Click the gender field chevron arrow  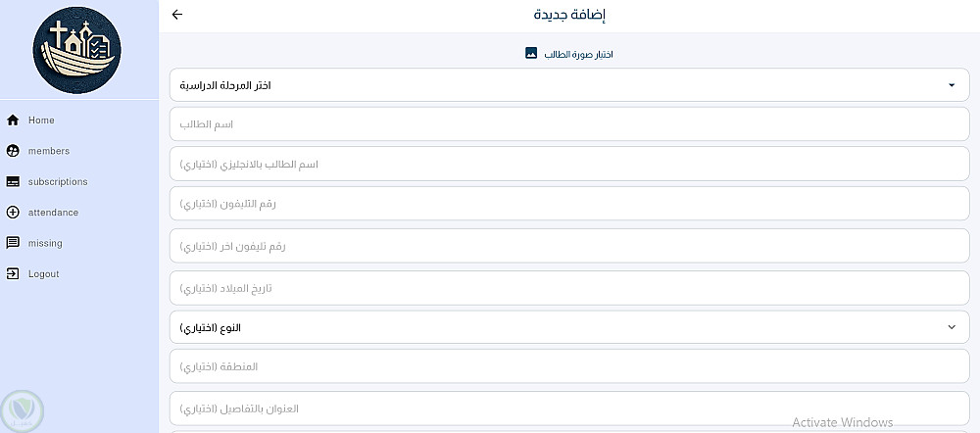[x=951, y=326]
